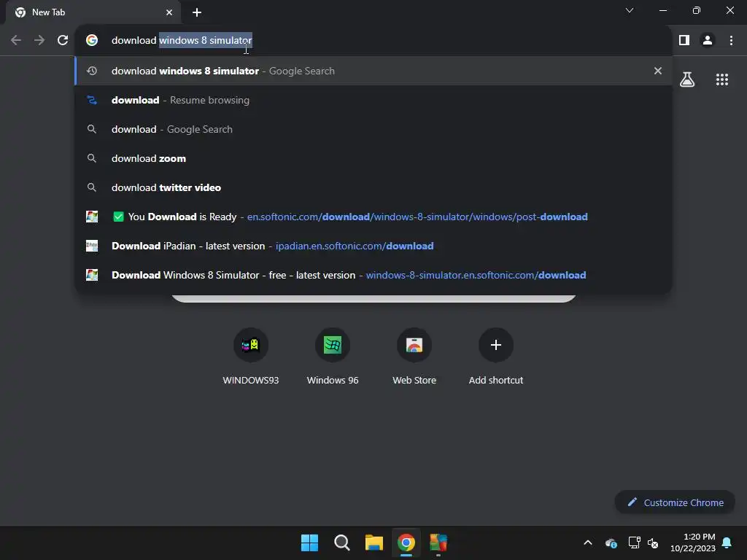Click the Add shortcut plus button
Screen dimensions: 747x560
point(496,345)
